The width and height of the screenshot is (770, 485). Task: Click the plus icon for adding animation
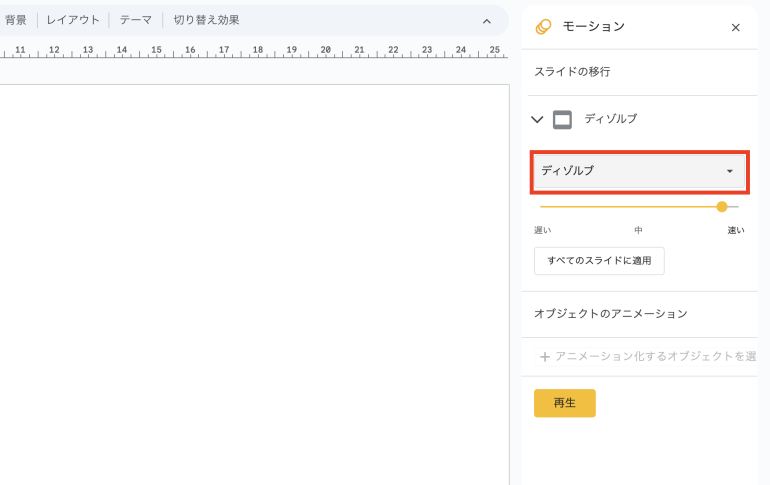(545, 357)
